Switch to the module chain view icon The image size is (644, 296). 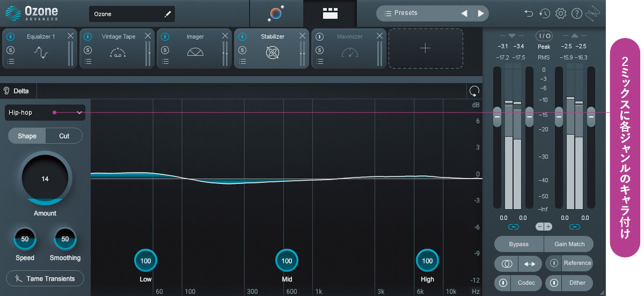[330, 13]
